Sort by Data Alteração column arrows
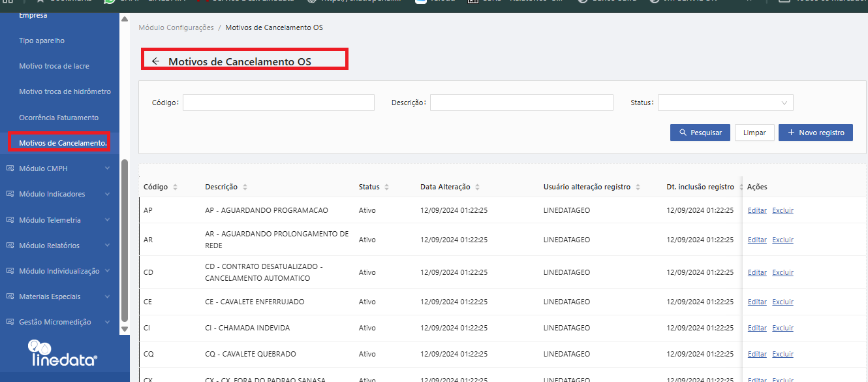Image resolution: width=868 pixels, height=382 pixels. point(477,187)
